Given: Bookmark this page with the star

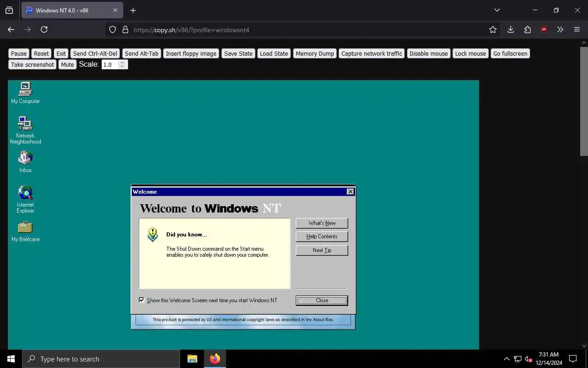Looking at the screenshot, I should click(493, 29).
